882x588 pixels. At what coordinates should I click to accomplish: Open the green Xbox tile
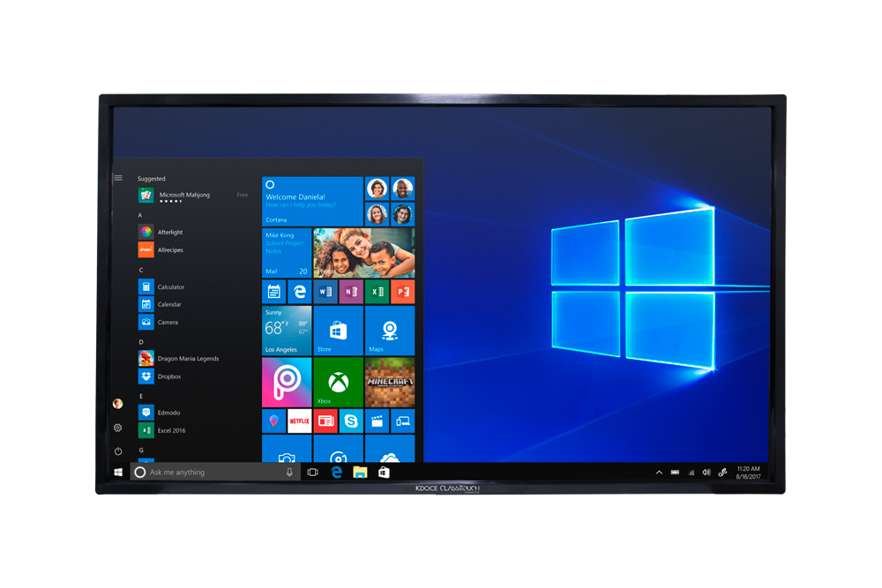338,383
